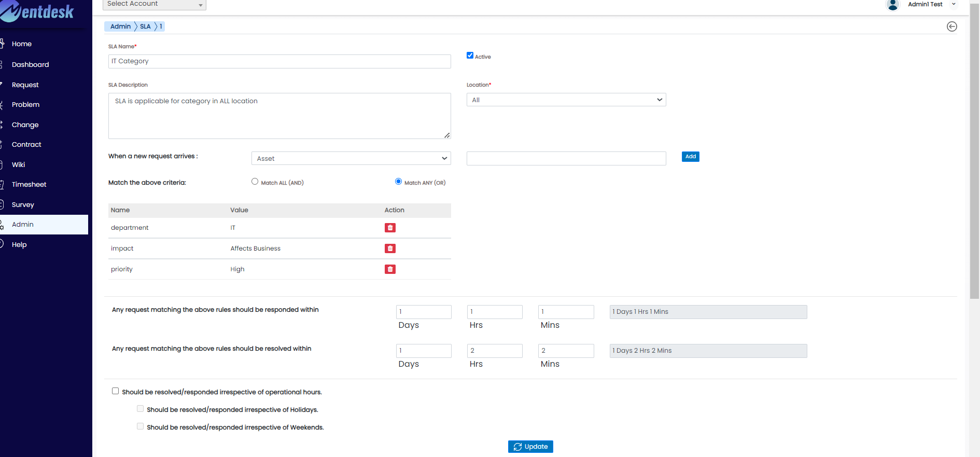Click the SLA Description text area
980x457 pixels.
279,116
